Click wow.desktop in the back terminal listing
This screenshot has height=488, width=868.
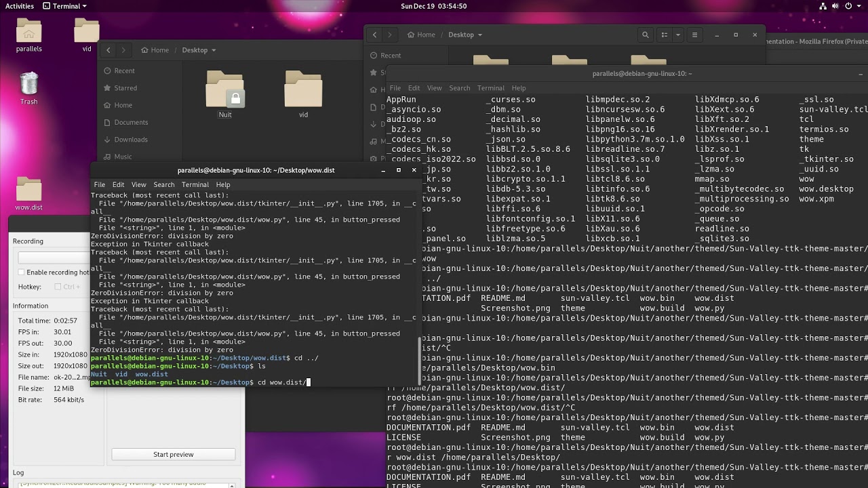point(826,189)
